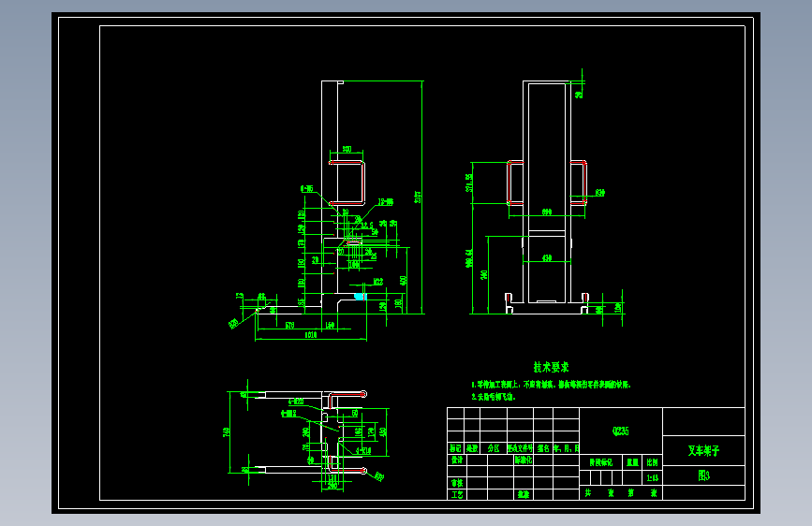Select technical requirement note line 1
The width and height of the screenshot is (812, 526).
tap(551, 385)
